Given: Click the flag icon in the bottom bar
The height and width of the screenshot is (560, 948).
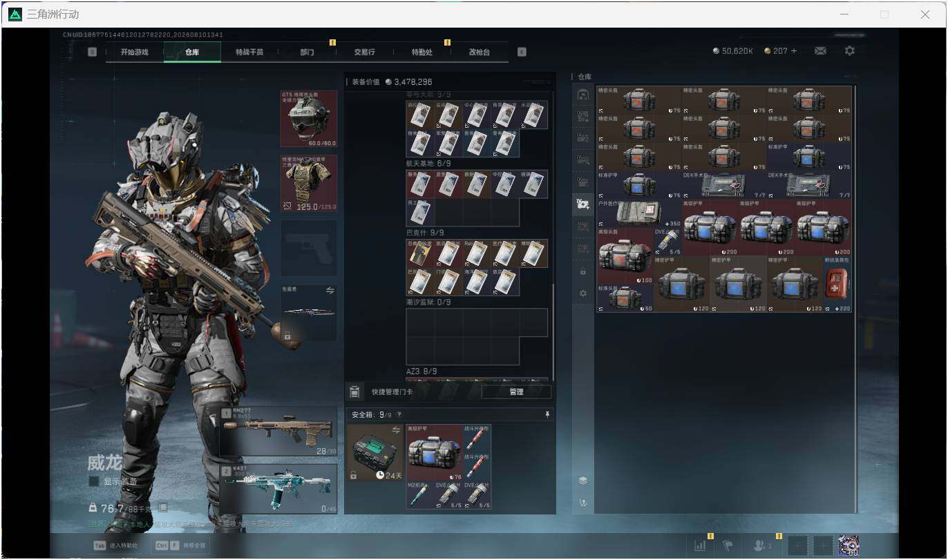Looking at the screenshot, I should [x=728, y=545].
